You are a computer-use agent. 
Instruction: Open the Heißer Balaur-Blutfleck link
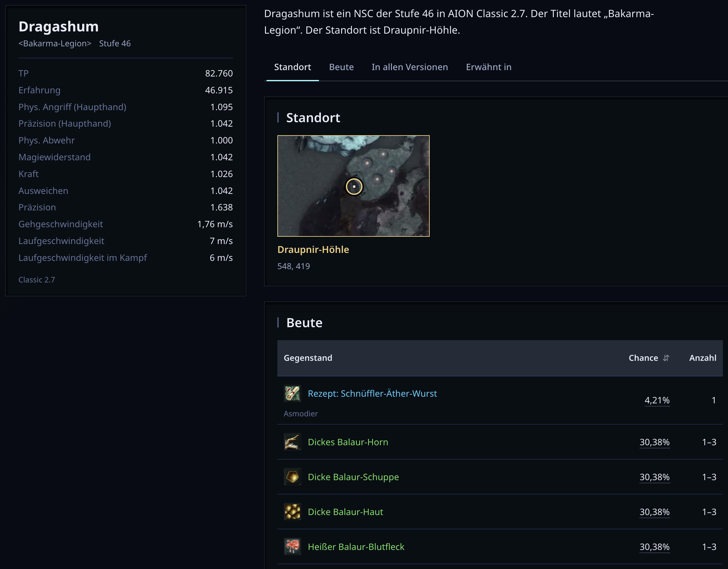coord(356,547)
